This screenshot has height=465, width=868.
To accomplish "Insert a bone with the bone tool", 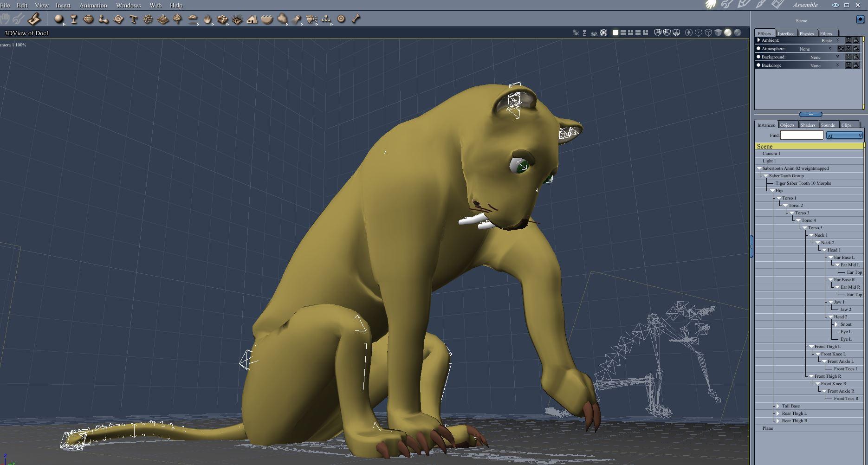I will coord(356,19).
